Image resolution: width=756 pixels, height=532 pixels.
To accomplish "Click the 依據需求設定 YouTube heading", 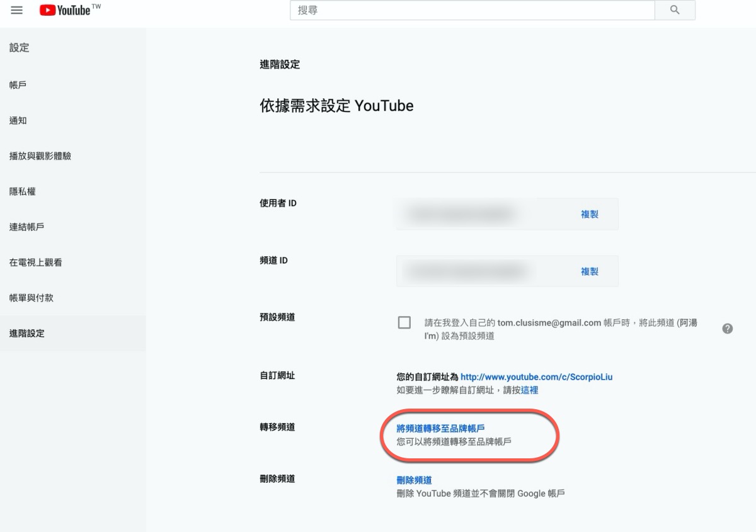I will coord(336,106).
